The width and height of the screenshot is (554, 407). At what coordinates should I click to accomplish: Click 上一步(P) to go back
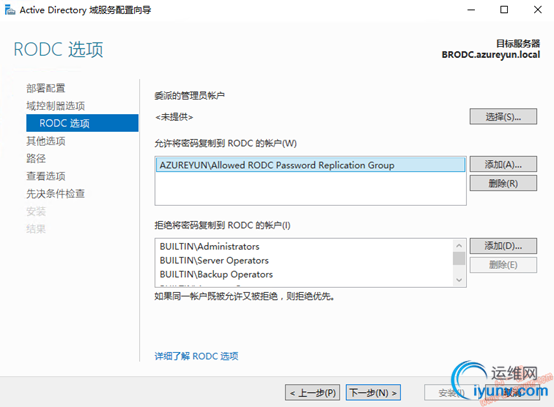[312, 393]
